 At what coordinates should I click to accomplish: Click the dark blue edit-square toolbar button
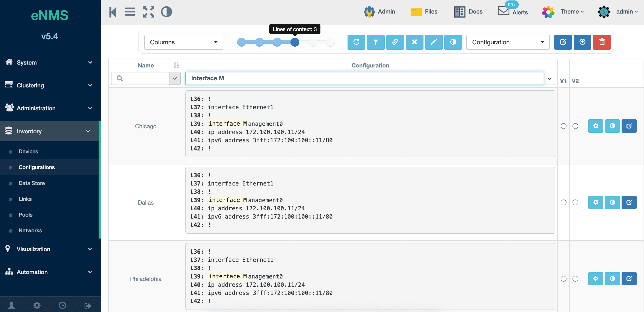click(x=563, y=42)
